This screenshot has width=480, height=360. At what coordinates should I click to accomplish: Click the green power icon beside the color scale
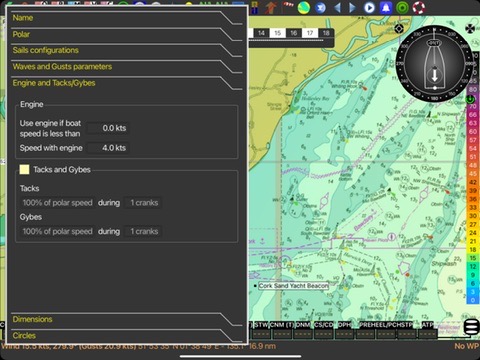(x=470, y=99)
